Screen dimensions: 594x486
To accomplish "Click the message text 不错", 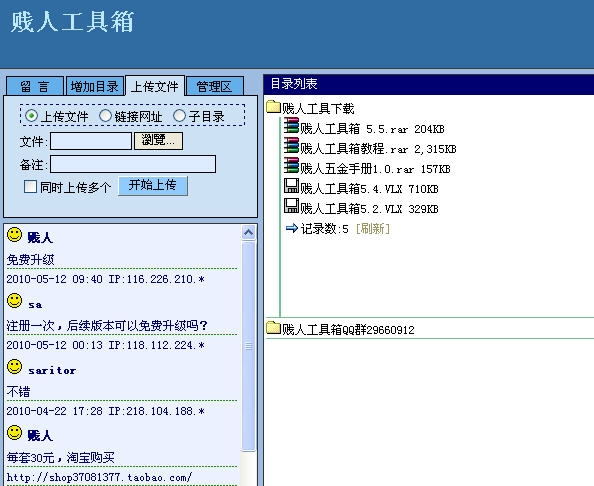I will pos(18,391).
